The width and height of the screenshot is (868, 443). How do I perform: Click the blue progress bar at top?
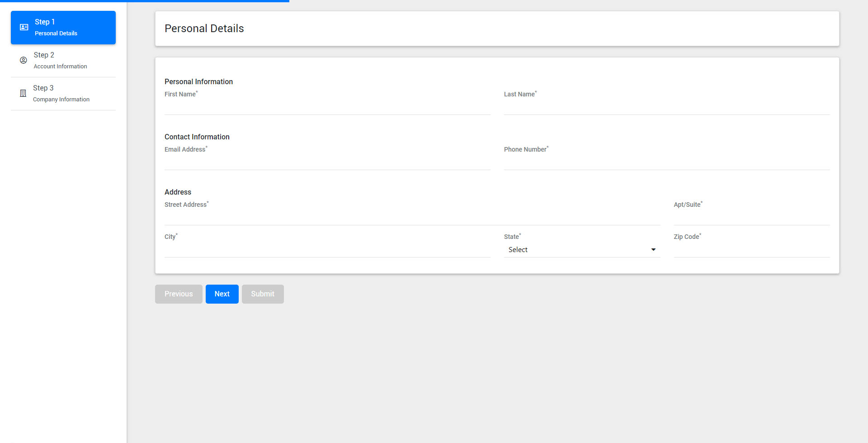click(x=145, y=1)
